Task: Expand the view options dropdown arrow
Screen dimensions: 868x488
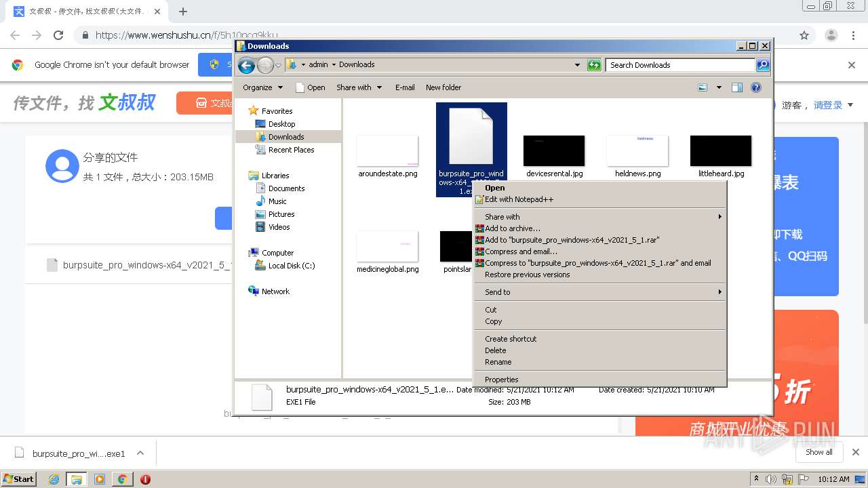Action: 719,87
